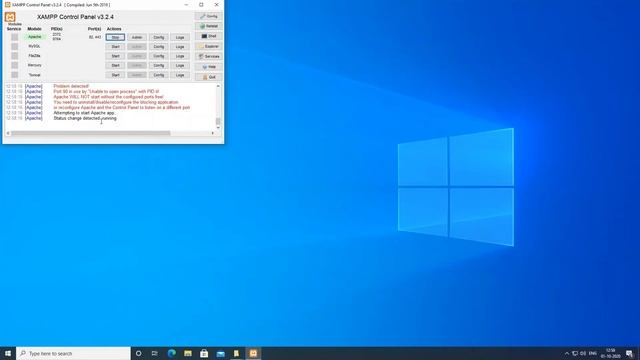The image size is (640, 360).
Task: Open Explorer to XAMPP folder
Action: 209,47
